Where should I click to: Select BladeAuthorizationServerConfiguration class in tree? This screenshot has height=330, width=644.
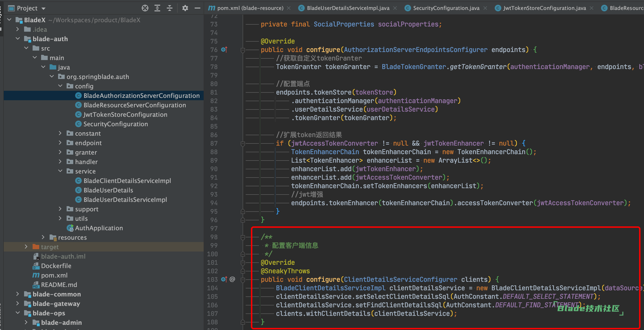103,96
